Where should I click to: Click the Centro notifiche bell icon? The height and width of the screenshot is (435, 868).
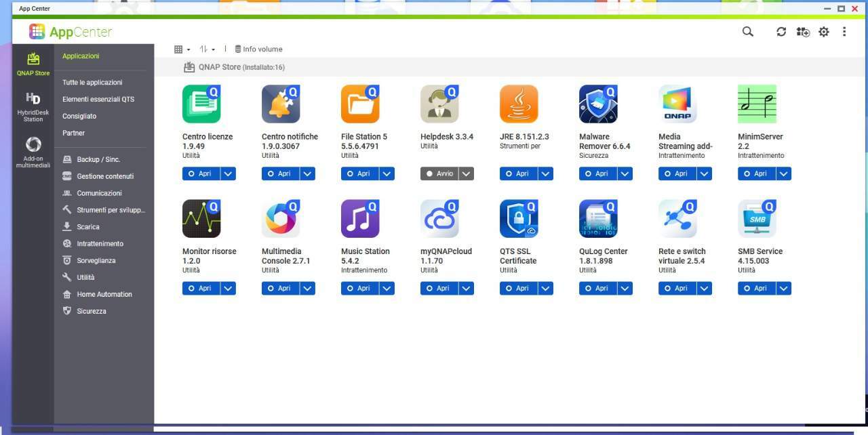(281, 104)
